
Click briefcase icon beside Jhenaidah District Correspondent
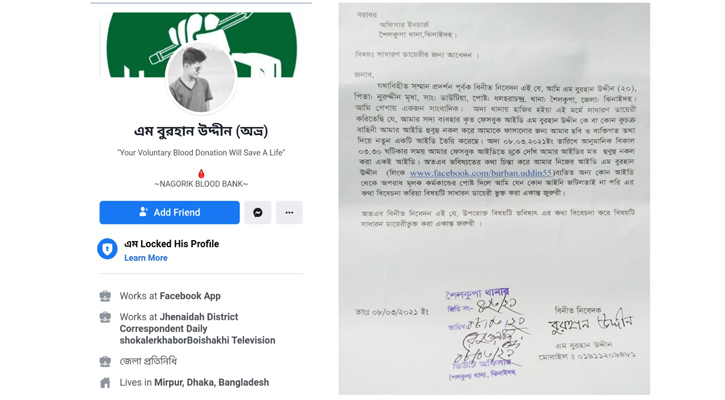pos(105,317)
